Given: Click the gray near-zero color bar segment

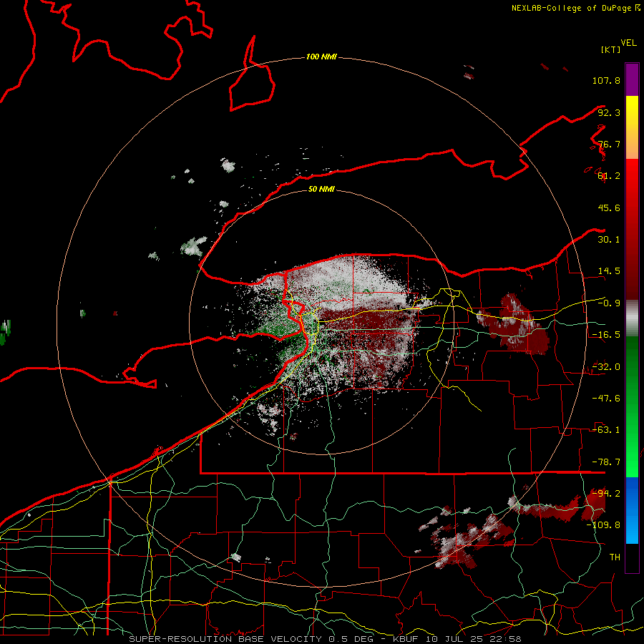Looking at the screenshot, I should tap(632, 318).
